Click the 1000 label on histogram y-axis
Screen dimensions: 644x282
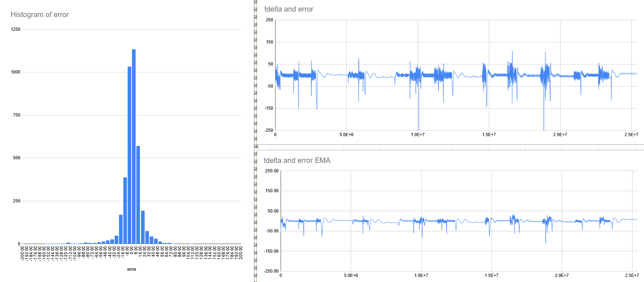click(16, 72)
